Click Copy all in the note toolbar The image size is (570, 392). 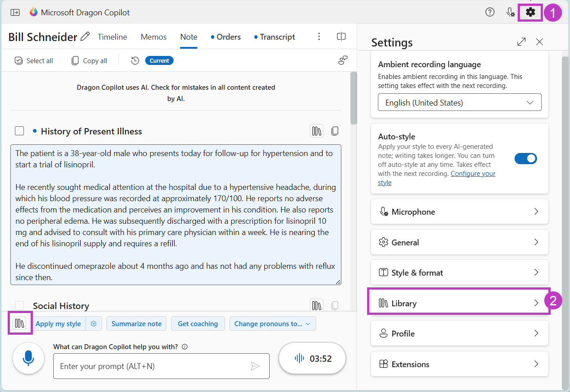pyautogui.click(x=89, y=60)
